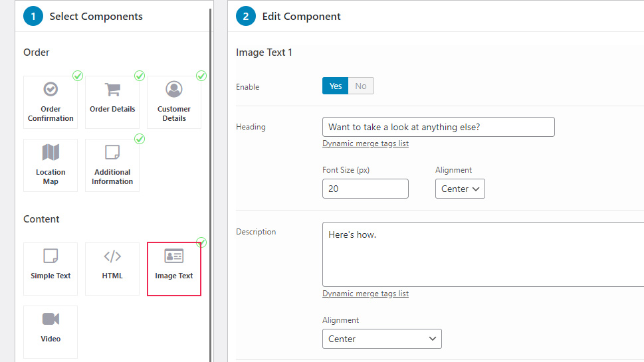Screen dimensions: 644x362
Task: Select the Order Confirmation component icon
Action: [x=51, y=89]
